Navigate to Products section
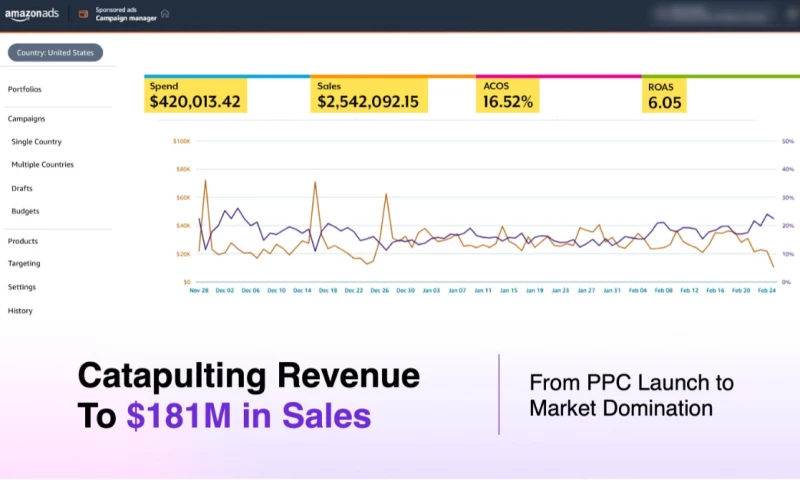 [23, 241]
